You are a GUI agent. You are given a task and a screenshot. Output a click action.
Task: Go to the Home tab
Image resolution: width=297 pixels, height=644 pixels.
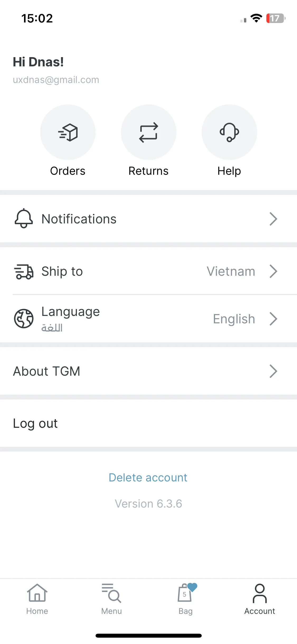(x=37, y=599)
